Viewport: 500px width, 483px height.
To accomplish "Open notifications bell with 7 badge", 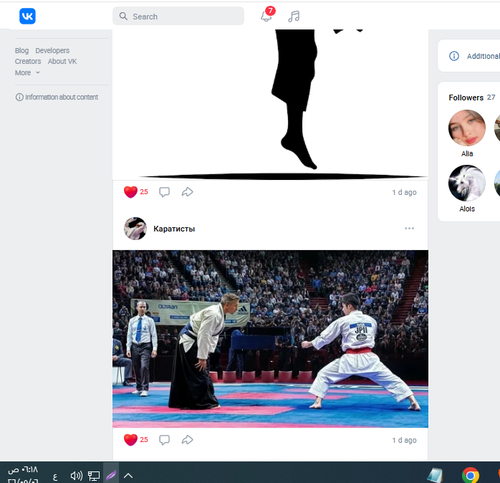I will tap(267, 15).
